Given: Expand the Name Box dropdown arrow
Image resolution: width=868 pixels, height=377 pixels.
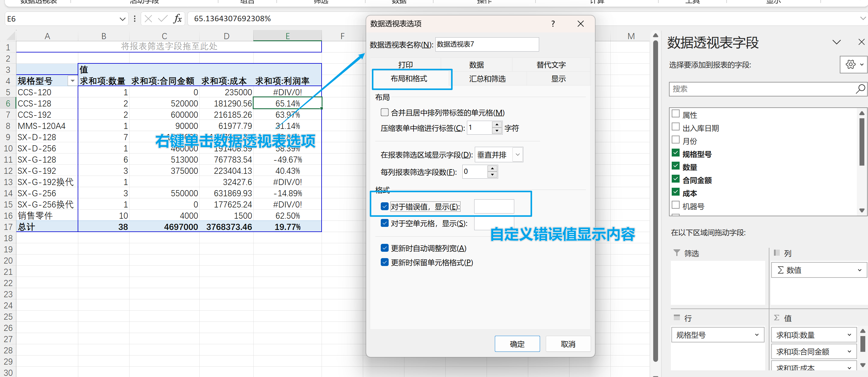Looking at the screenshot, I should point(122,19).
